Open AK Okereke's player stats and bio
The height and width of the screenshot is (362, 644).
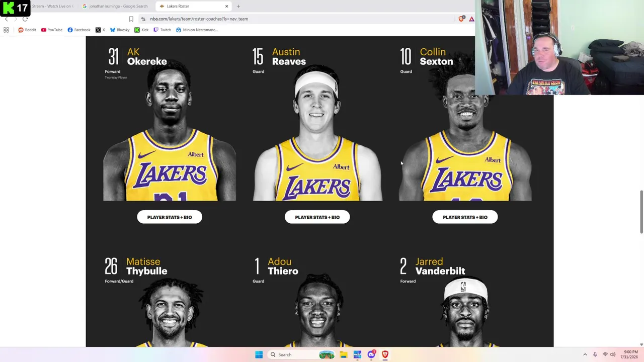(x=170, y=217)
